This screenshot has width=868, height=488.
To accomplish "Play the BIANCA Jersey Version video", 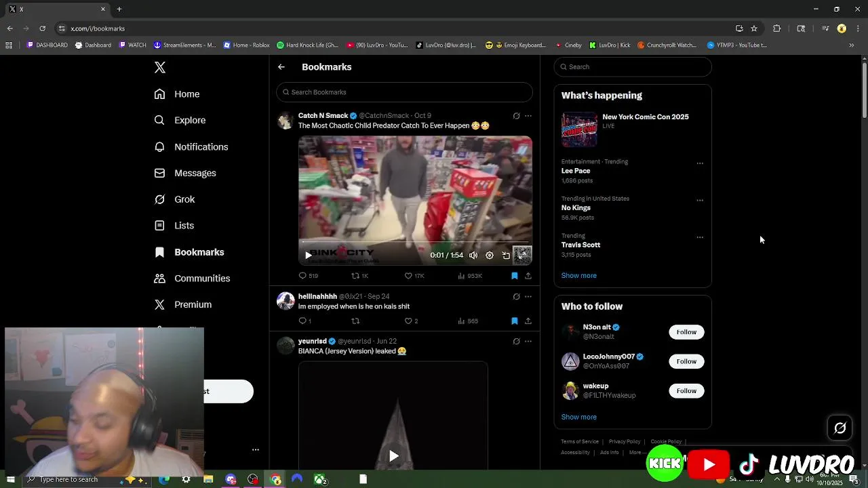I will tap(393, 456).
